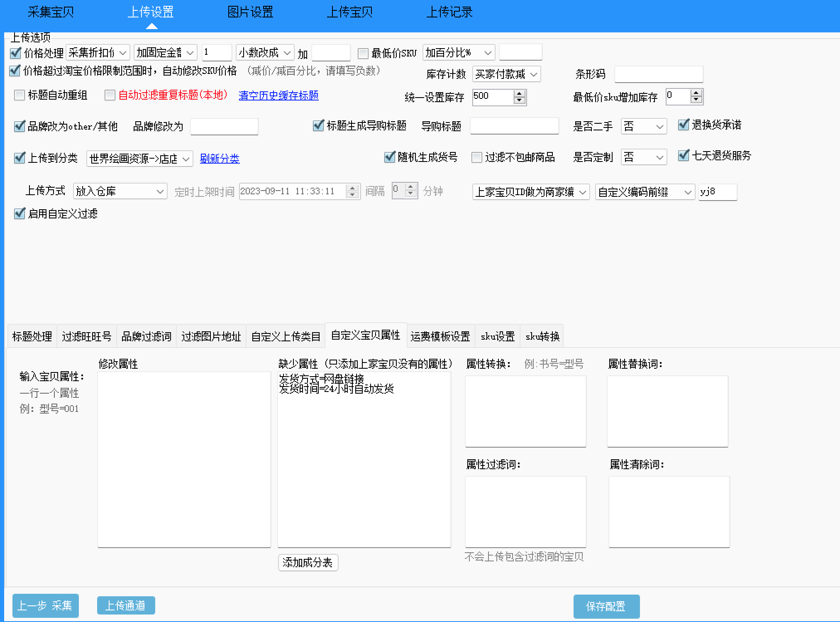Open the 标题处理 sub-tab
Image resolution: width=840 pixels, height=622 pixels.
pos(32,336)
